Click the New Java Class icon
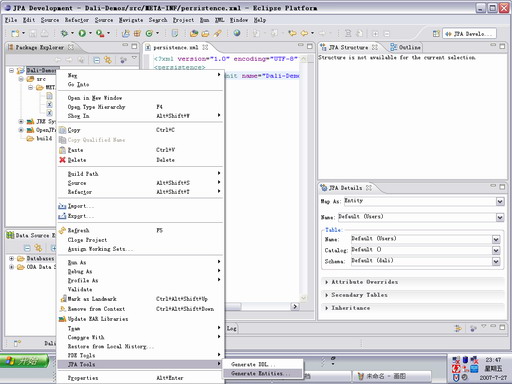The width and height of the screenshot is (512, 384). coord(149,33)
